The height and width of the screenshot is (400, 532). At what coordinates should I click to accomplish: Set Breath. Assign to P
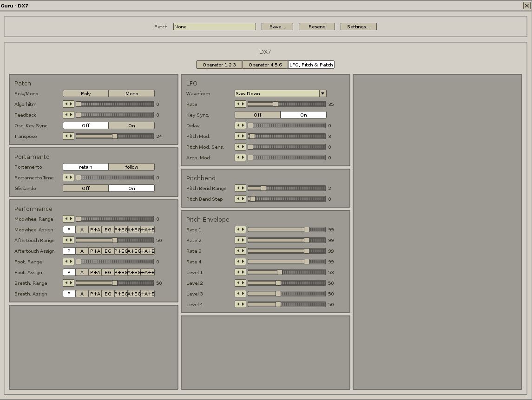pos(69,294)
